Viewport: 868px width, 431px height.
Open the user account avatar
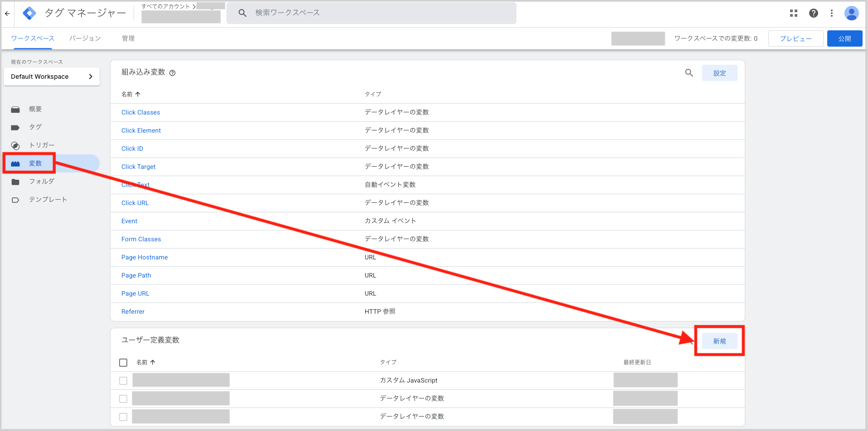(852, 13)
